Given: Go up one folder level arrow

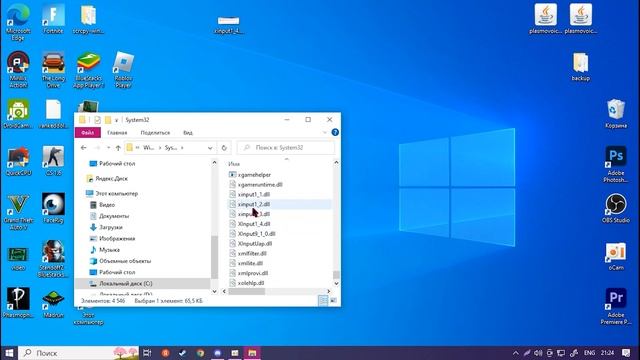Looking at the screenshot, I should (118, 148).
